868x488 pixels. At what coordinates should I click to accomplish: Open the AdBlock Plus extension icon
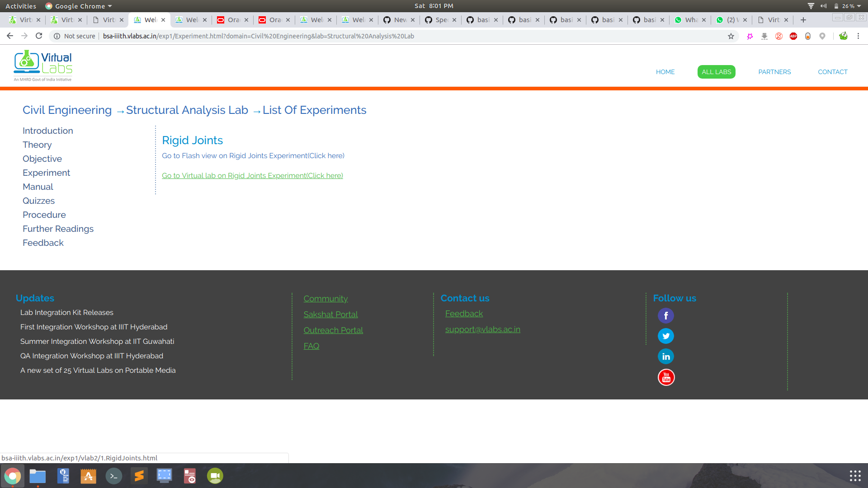click(x=793, y=36)
